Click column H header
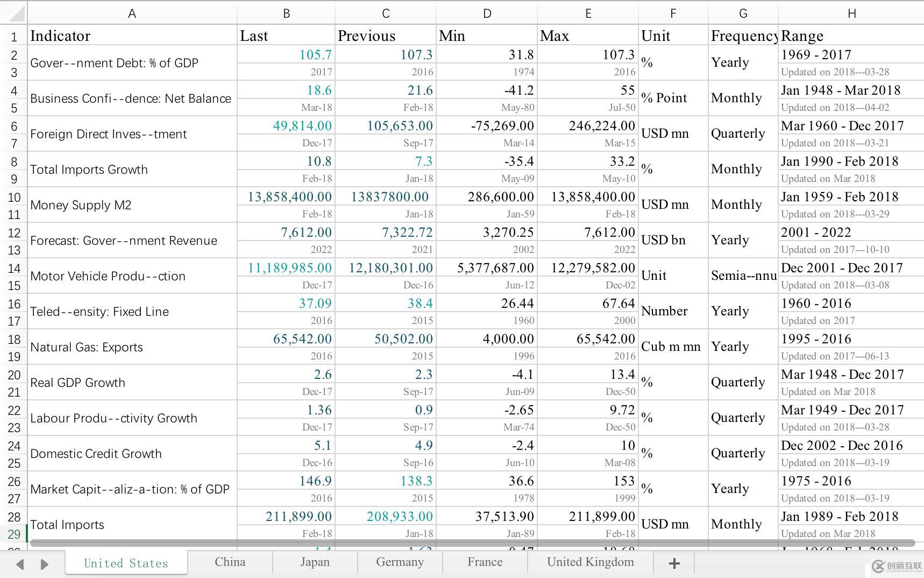This screenshot has width=924, height=578. [x=851, y=13]
